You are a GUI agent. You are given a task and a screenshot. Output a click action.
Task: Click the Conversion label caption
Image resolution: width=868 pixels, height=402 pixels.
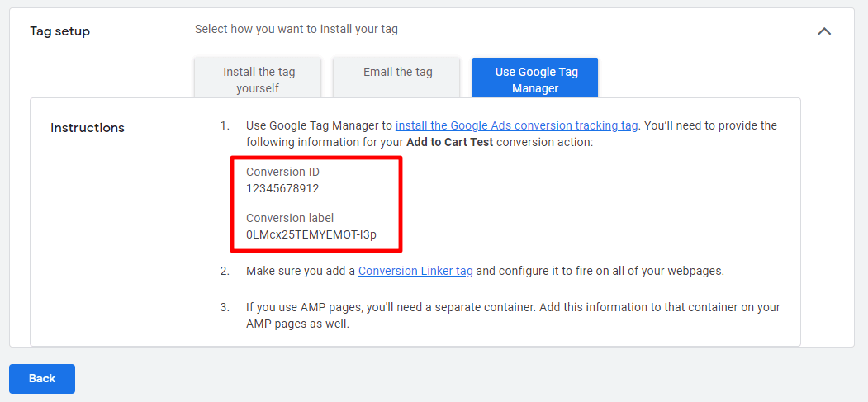pyautogui.click(x=290, y=217)
